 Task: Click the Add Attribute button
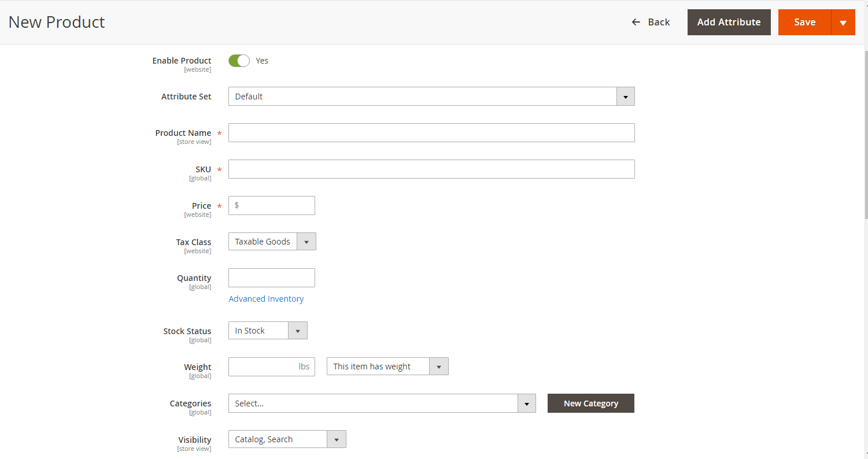tap(729, 22)
